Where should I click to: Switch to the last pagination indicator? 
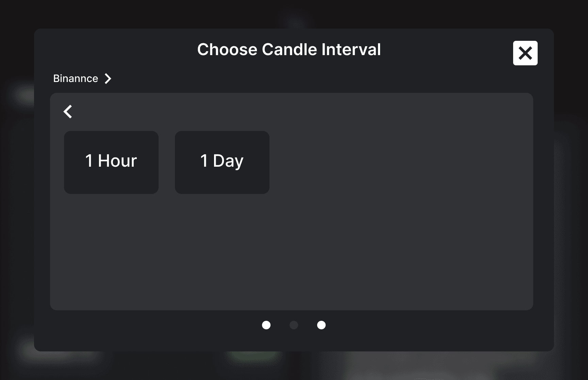click(321, 325)
